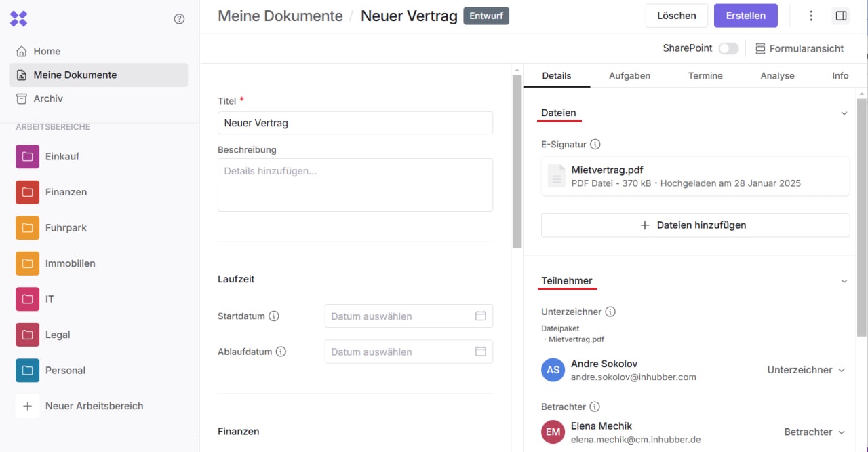Click the Beschreibung text area
868x452 pixels.
355,185
